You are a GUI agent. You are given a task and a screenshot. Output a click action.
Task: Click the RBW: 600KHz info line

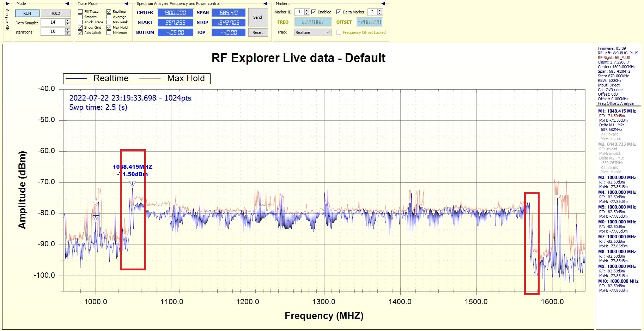pyautogui.click(x=609, y=81)
